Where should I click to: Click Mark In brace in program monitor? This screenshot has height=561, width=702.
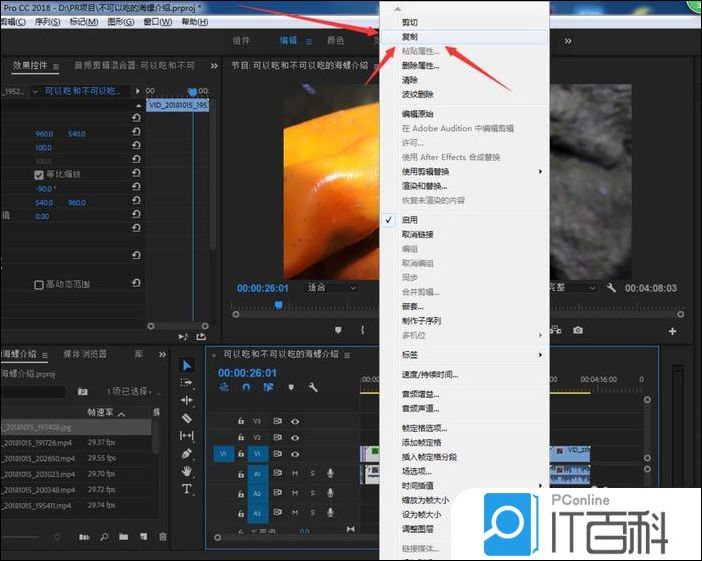tap(362, 330)
